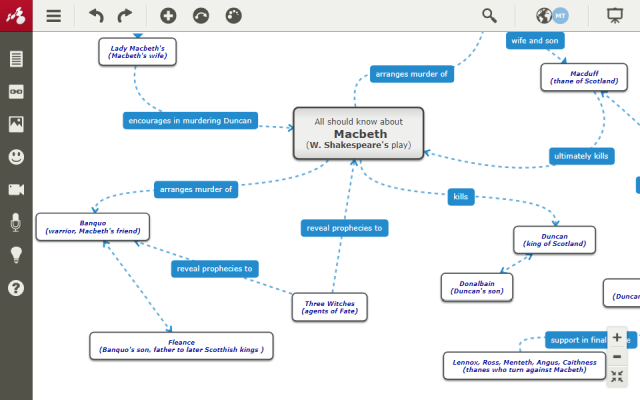Click the 'support in final' label

591,340
